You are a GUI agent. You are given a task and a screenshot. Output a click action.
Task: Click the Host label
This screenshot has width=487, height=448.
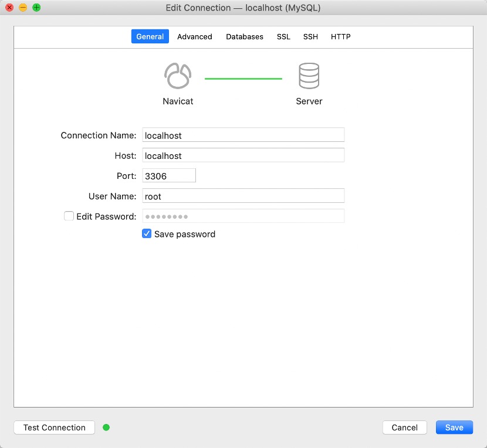click(x=126, y=155)
